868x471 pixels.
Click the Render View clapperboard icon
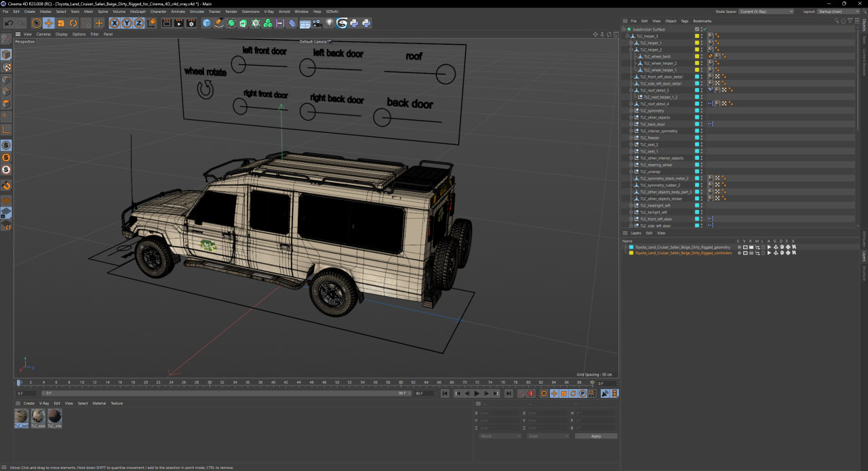click(x=167, y=23)
